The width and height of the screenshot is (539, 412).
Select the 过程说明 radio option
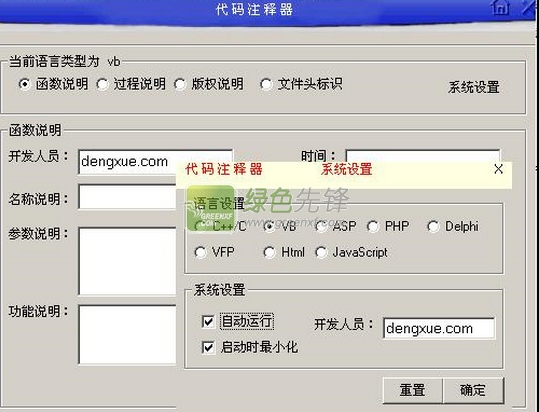[102, 84]
